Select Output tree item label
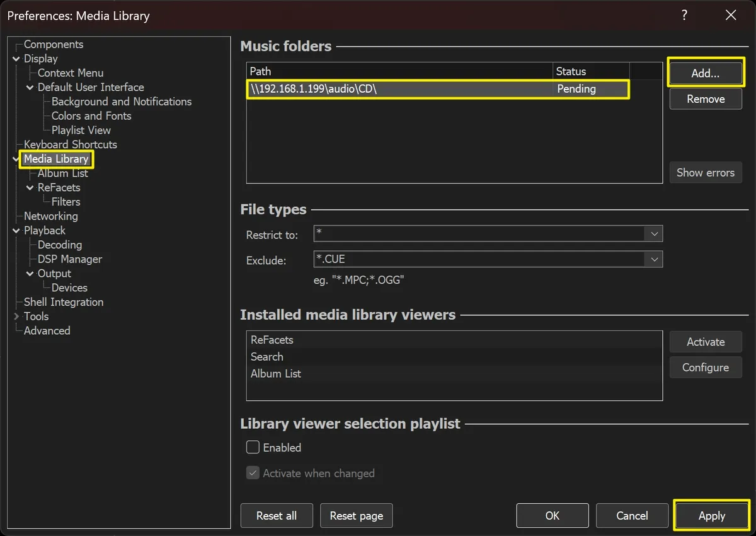The height and width of the screenshot is (536, 756). click(54, 274)
